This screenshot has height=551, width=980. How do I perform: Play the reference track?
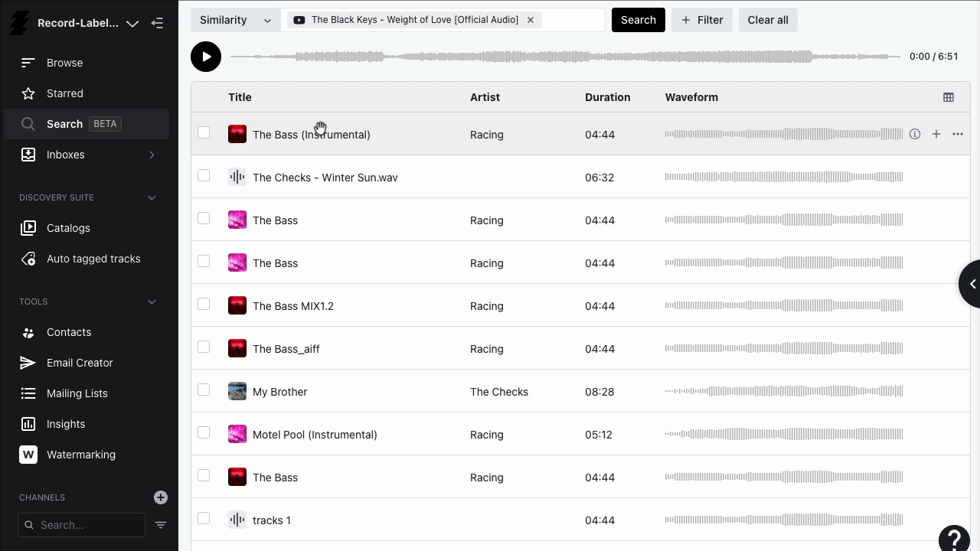pos(206,57)
